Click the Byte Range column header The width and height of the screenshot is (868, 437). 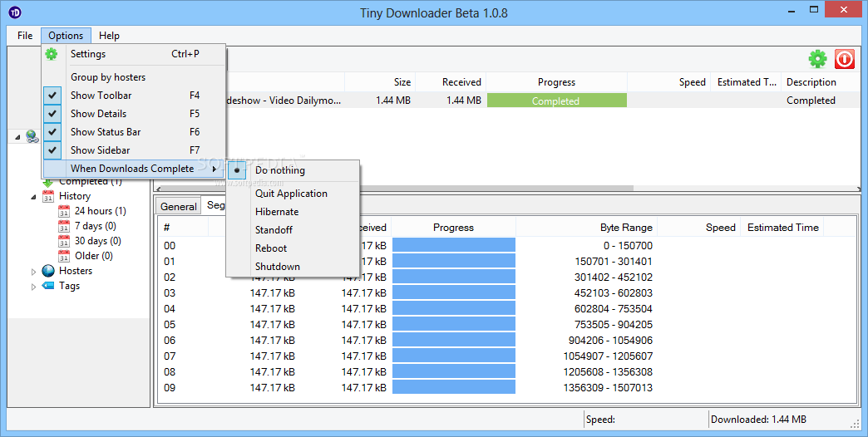point(586,228)
